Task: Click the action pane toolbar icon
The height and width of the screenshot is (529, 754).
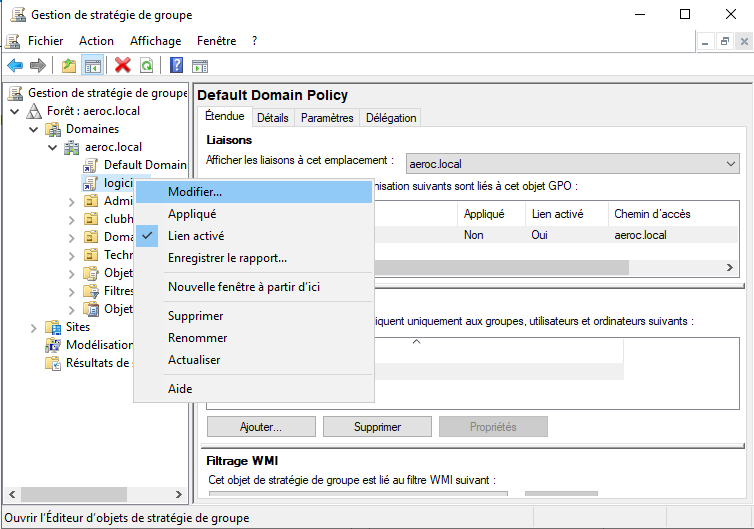Action: coord(200,66)
